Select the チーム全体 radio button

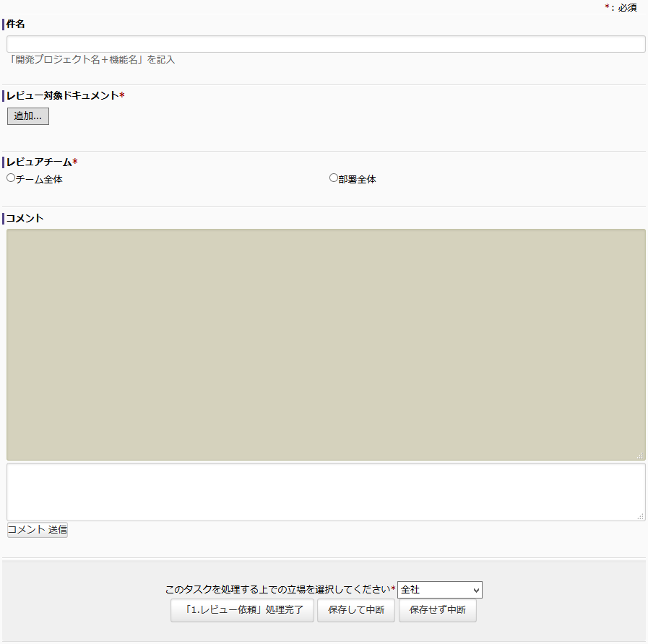[11, 178]
